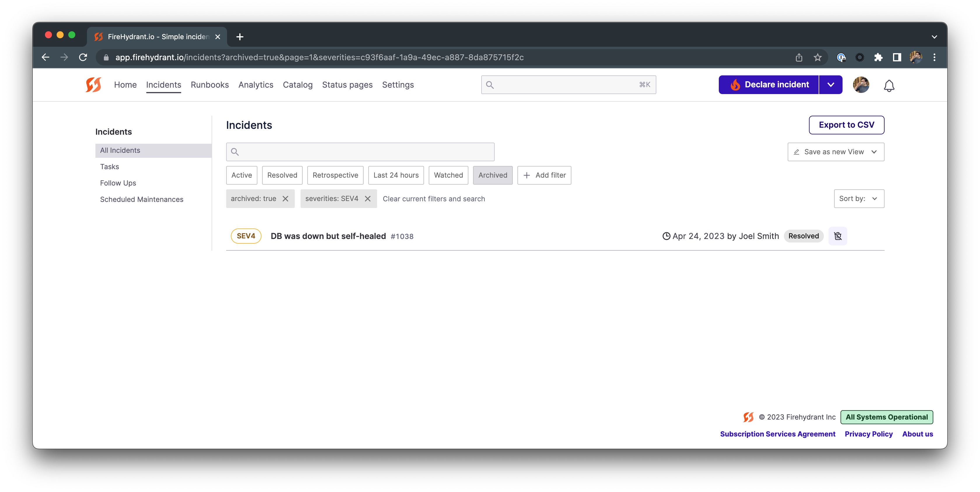Open the user avatar menu in navbar
This screenshot has width=980, height=492.
(861, 84)
